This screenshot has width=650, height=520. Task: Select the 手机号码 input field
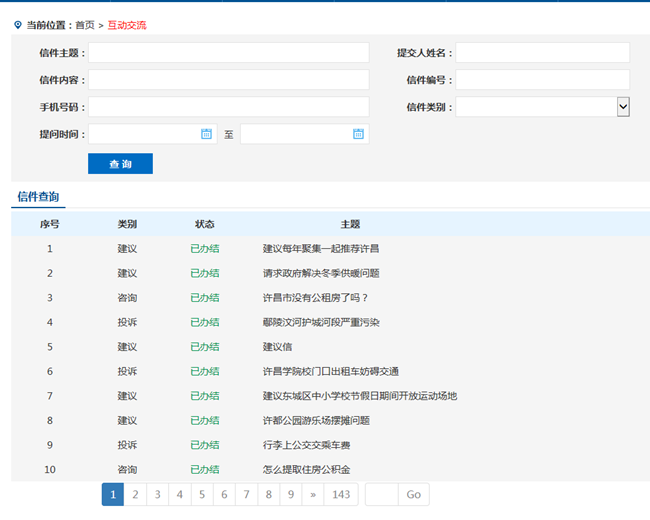[228, 107]
